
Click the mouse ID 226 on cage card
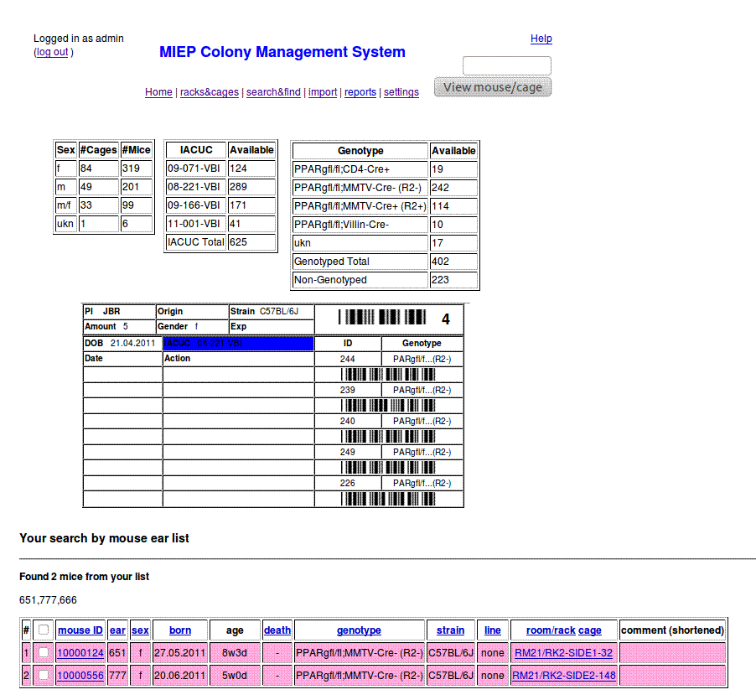click(347, 483)
